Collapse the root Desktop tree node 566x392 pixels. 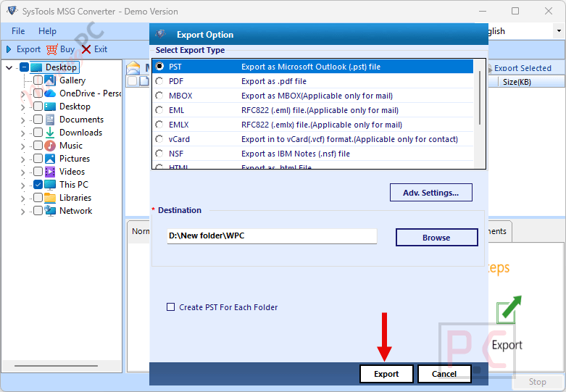9,67
